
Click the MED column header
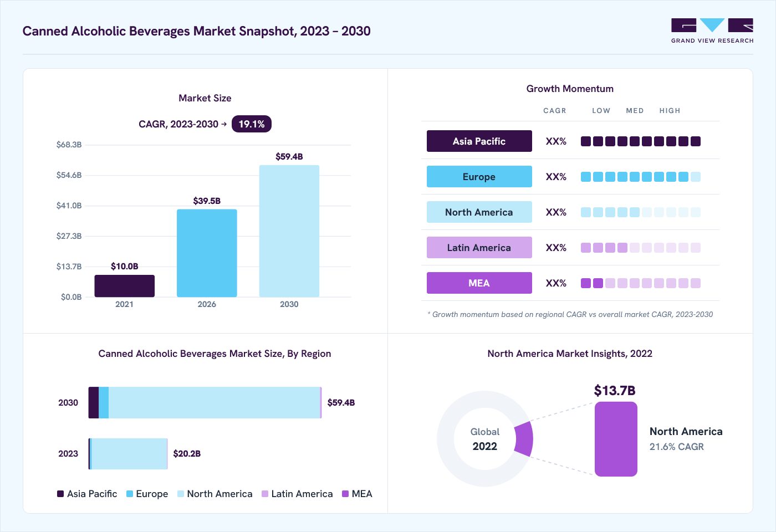pos(635,111)
